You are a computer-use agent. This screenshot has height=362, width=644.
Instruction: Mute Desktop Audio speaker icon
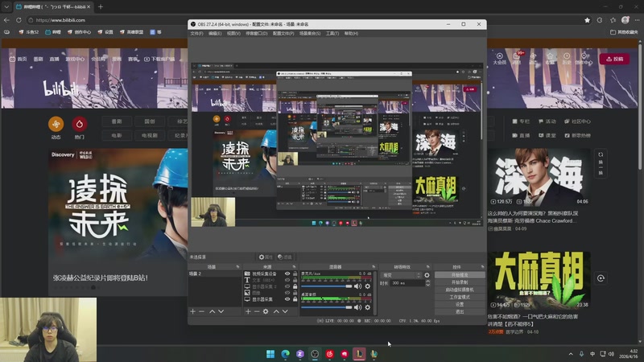tap(357, 307)
